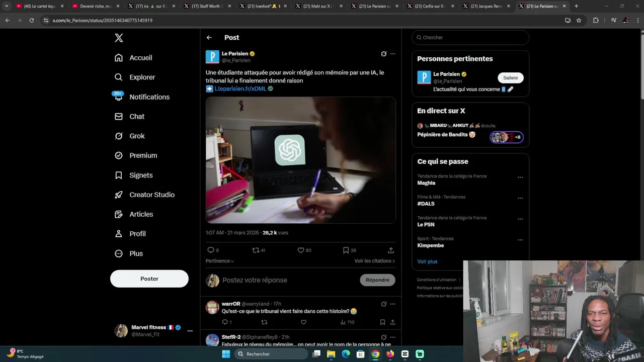
Task: Share warrOR comment
Action: pyautogui.click(x=392, y=322)
